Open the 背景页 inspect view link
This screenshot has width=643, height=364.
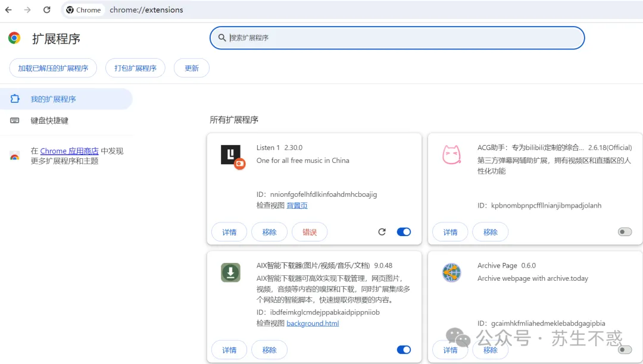click(297, 206)
